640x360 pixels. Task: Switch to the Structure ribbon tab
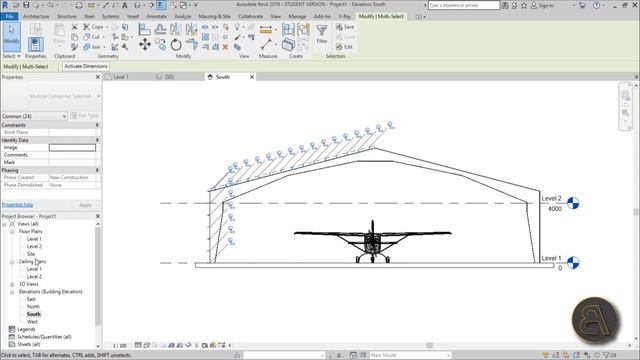pyautogui.click(x=67, y=16)
